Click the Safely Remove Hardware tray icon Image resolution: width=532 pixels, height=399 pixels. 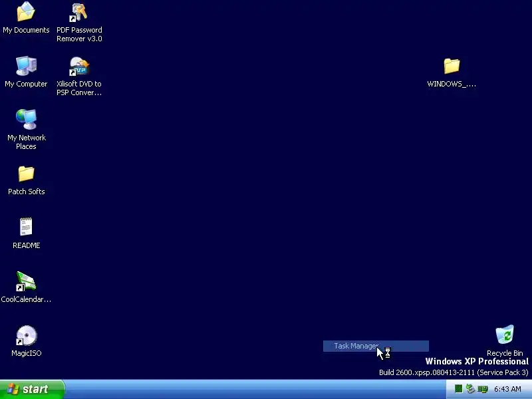pos(470,389)
